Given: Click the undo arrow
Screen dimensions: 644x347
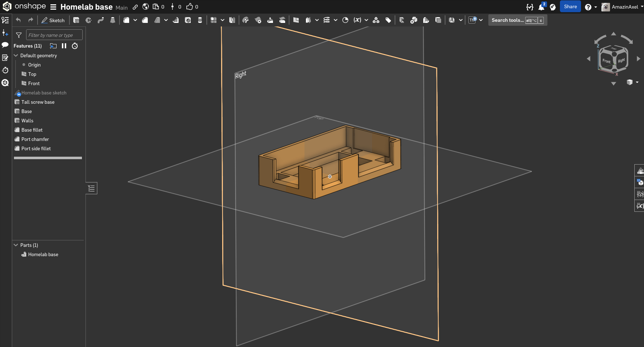Looking at the screenshot, I should pos(19,20).
